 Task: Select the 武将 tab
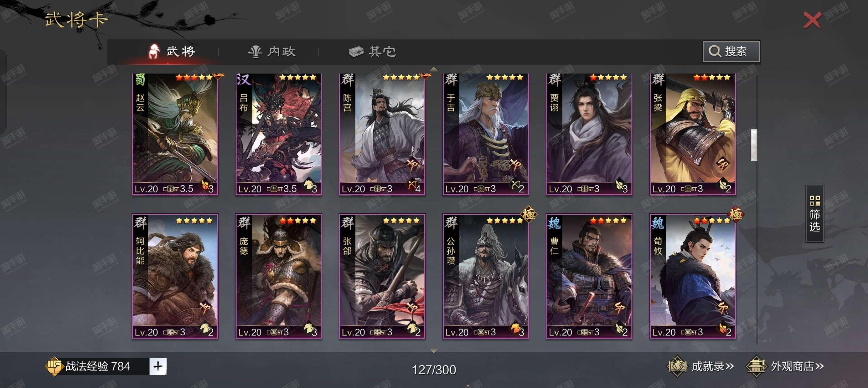(x=172, y=52)
